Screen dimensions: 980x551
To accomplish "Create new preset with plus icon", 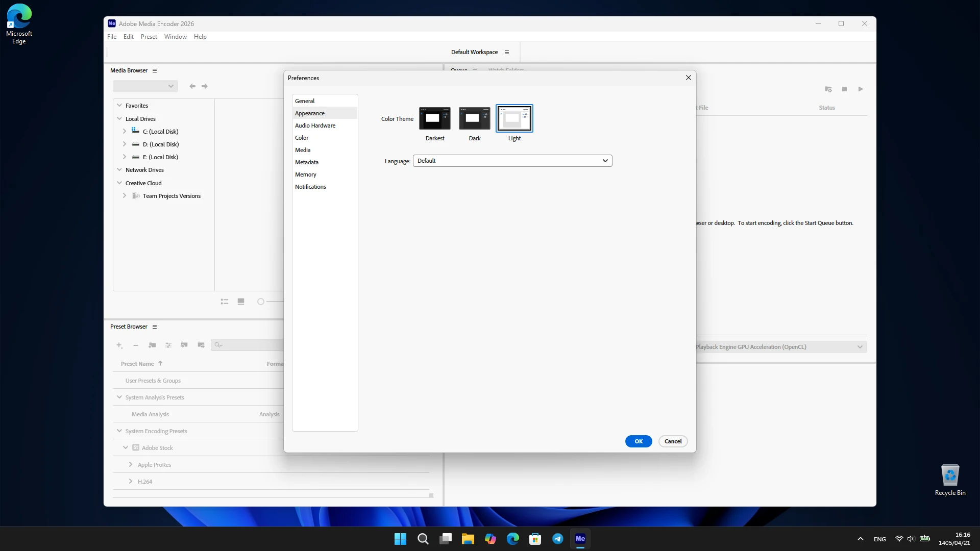I will 119,345.
